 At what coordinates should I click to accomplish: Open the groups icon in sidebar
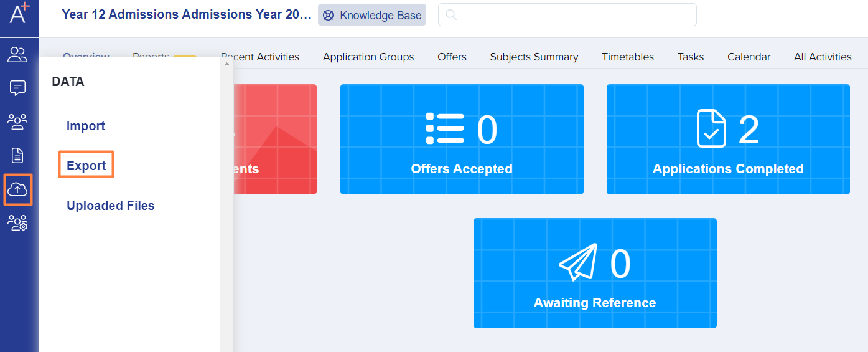pyautogui.click(x=17, y=121)
